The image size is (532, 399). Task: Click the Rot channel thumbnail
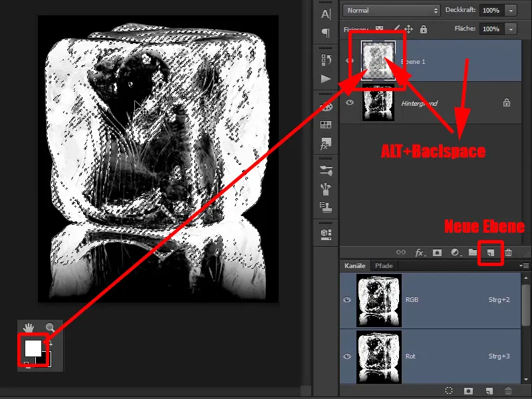tap(378, 356)
